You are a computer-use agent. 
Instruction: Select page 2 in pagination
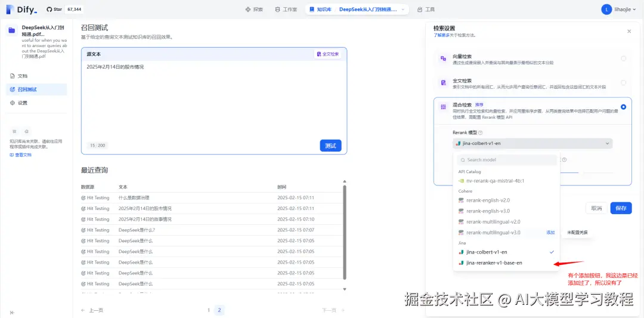click(x=219, y=310)
